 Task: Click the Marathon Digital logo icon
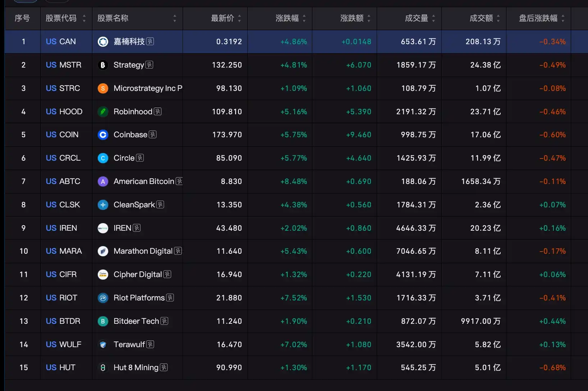coord(103,251)
